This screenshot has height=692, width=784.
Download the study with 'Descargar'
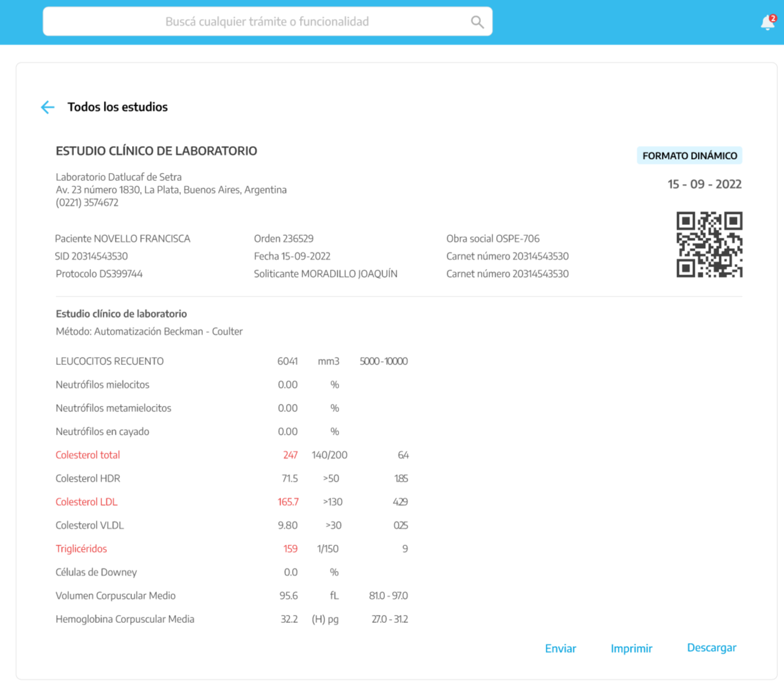coord(711,648)
